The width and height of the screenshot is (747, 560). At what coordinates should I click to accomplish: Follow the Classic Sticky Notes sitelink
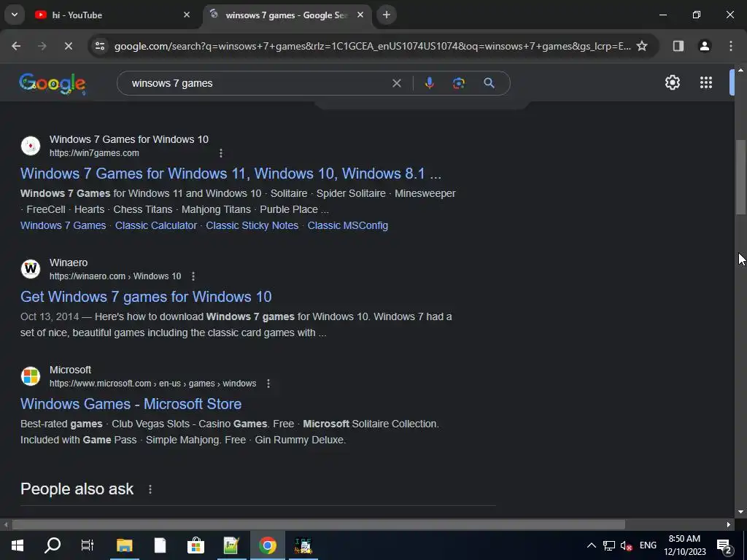tap(252, 225)
